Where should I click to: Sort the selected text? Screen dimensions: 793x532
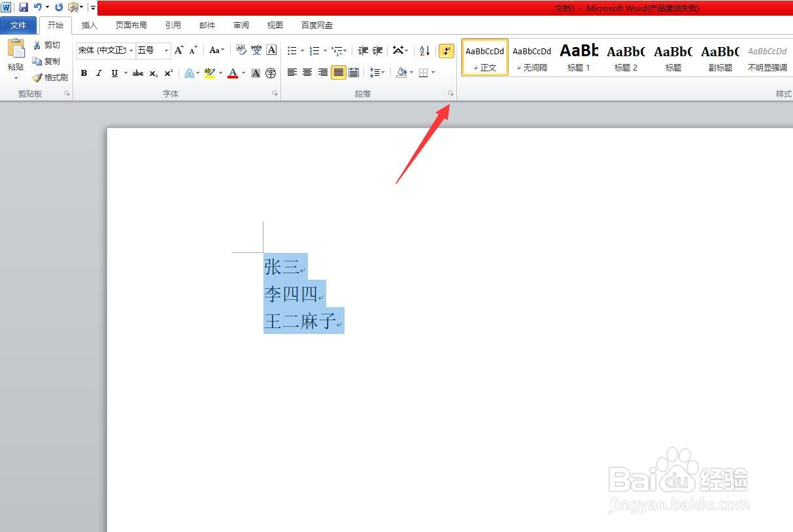[424, 50]
